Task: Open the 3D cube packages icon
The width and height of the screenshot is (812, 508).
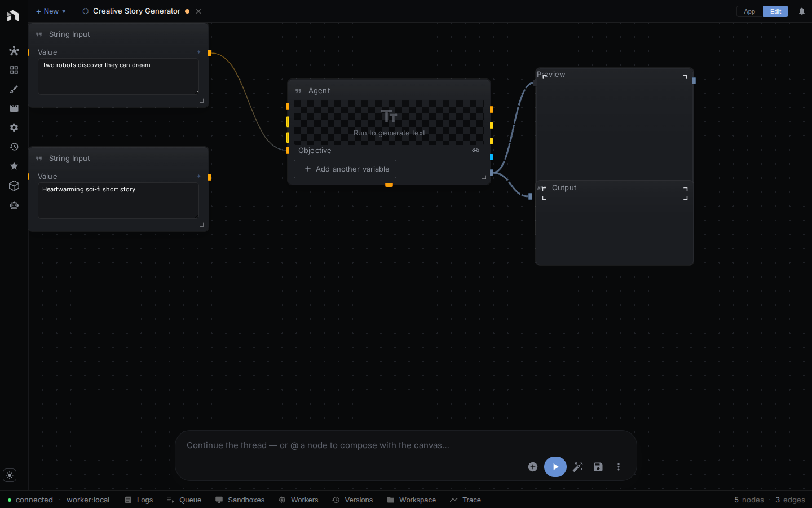Action: [14, 186]
